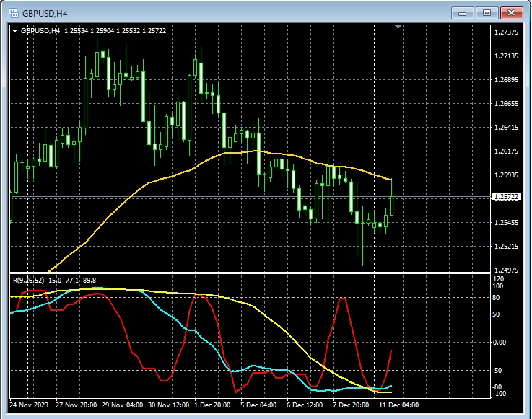Click the 120 level on indicator scale
This screenshot has height=419, width=532.
[498, 278]
